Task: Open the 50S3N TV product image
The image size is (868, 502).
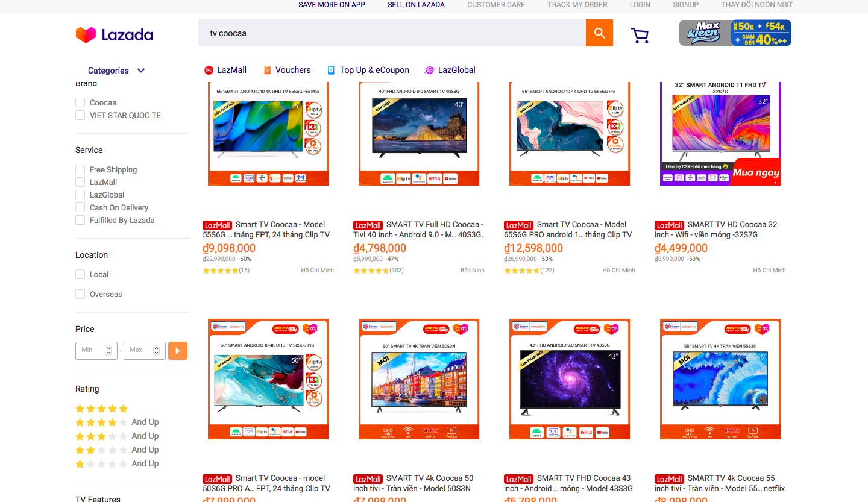Action: tap(419, 379)
